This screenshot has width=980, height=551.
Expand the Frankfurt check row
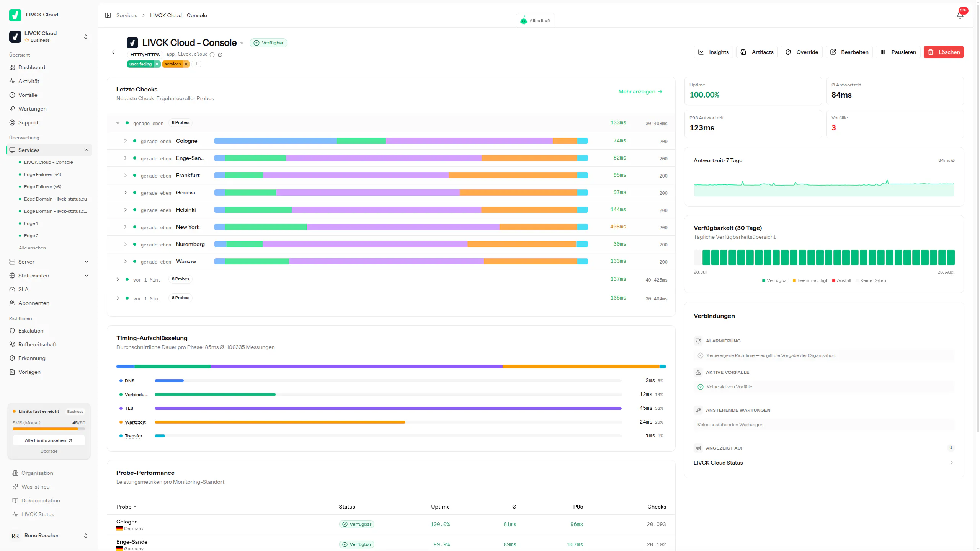125,175
